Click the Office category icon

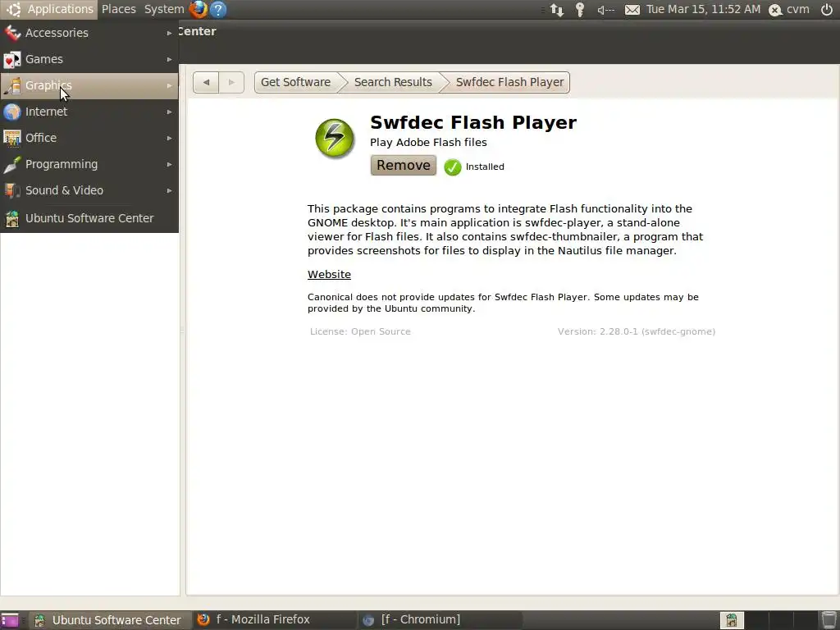tap(11, 138)
